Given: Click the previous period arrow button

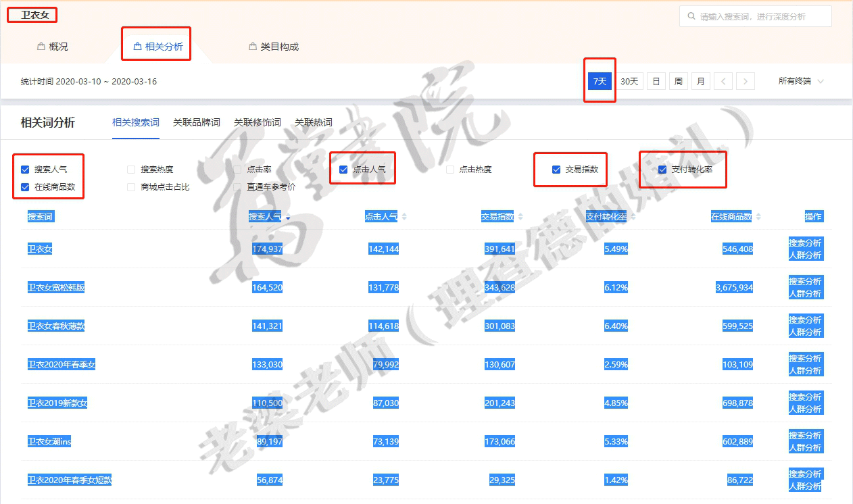Looking at the screenshot, I should click(723, 82).
